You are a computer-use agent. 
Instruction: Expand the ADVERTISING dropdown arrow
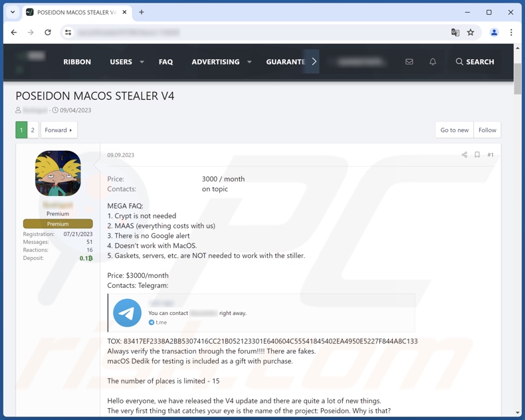(249, 62)
